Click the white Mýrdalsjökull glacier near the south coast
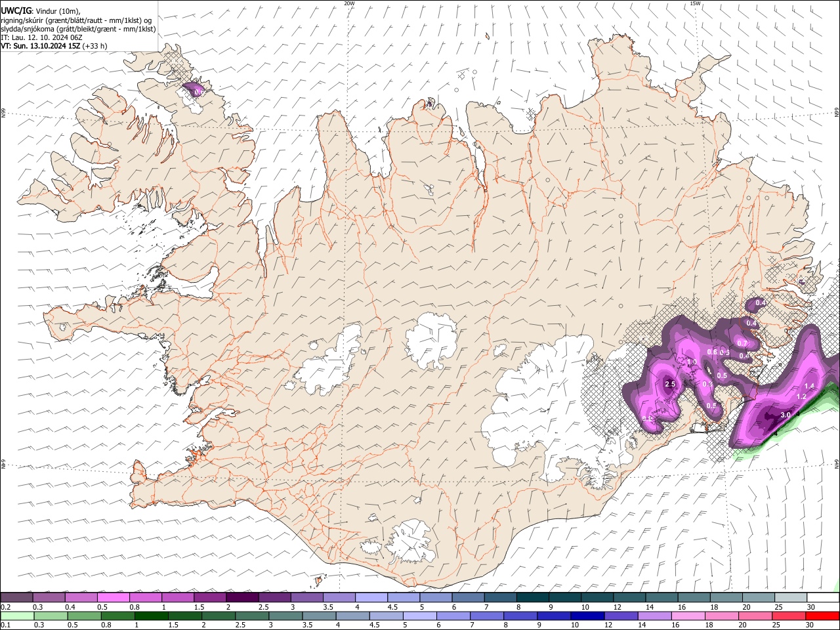The image size is (840, 630). (x=412, y=541)
